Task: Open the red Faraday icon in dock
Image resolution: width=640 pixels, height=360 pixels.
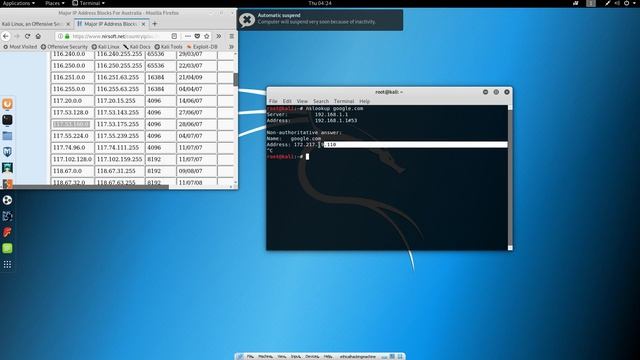Action: 7,232
